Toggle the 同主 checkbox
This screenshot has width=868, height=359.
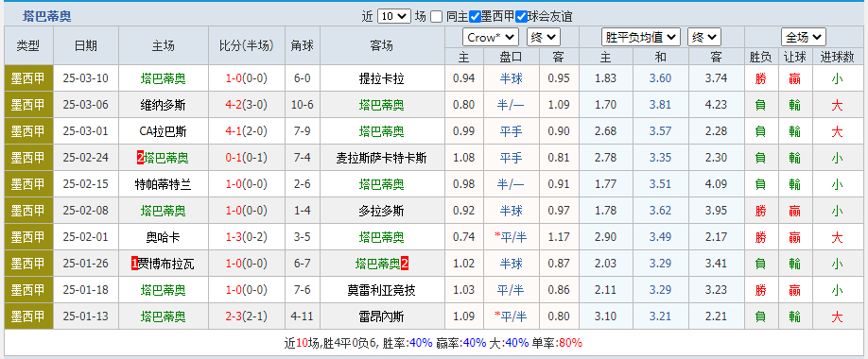[x=437, y=17]
